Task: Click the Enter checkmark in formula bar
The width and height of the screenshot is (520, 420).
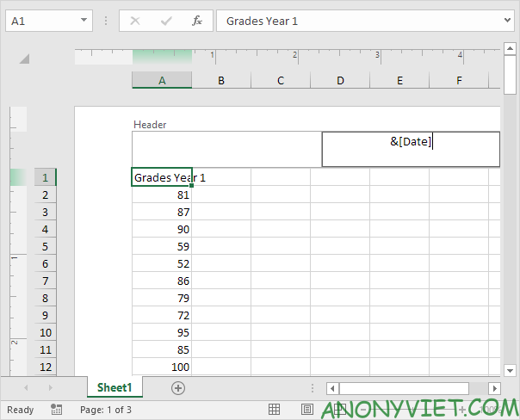Action: tap(165, 21)
